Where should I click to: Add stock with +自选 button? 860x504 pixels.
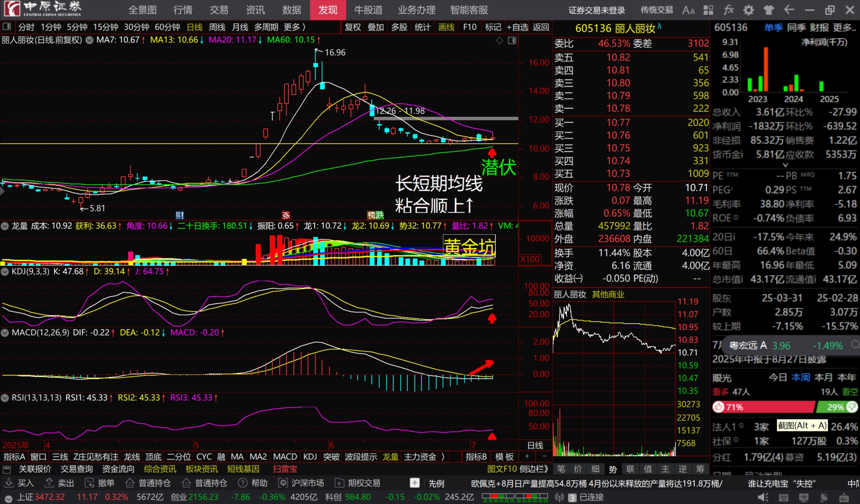(x=517, y=27)
